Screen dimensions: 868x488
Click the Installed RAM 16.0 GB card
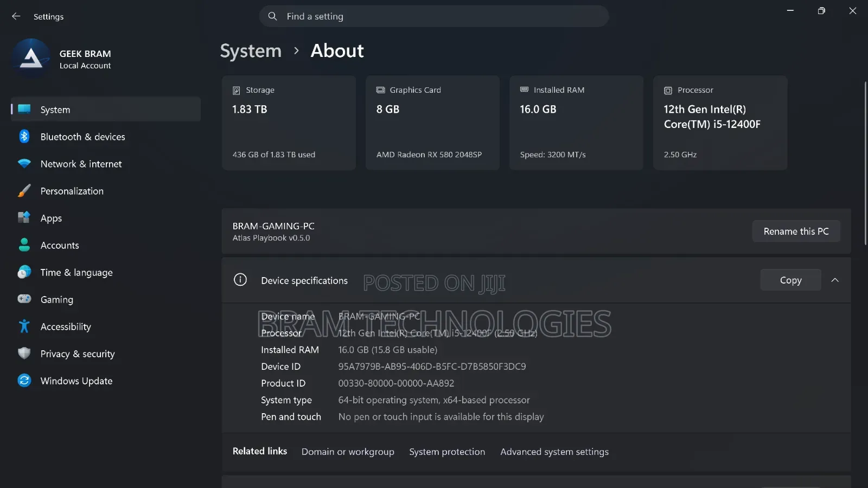point(576,123)
